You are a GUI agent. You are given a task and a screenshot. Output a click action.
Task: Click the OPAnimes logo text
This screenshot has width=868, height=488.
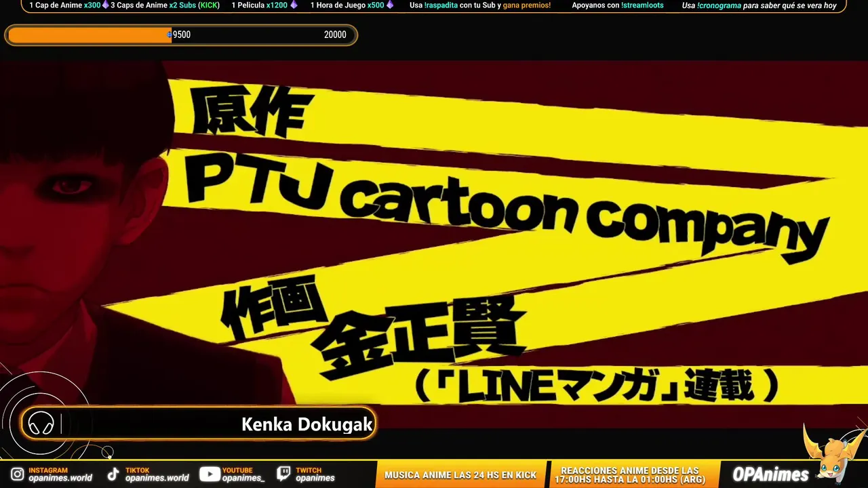[x=770, y=474]
